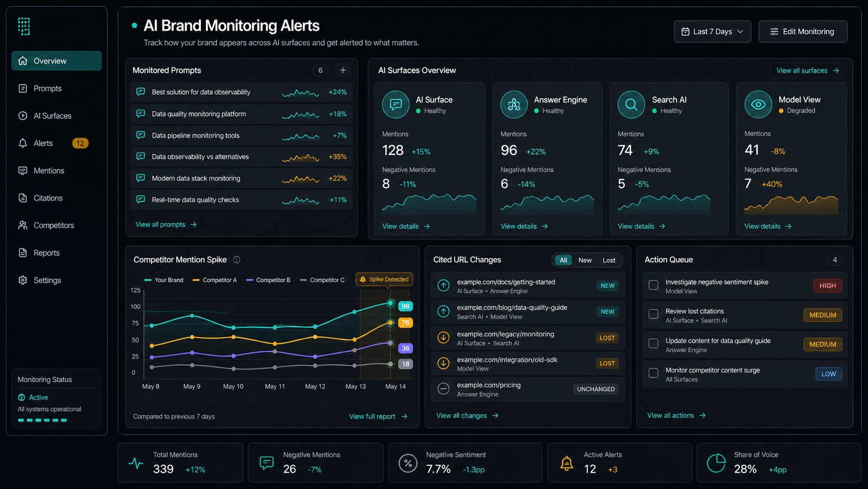868x489 pixels.
Task: Click the Model View eye icon
Action: pos(758,104)
